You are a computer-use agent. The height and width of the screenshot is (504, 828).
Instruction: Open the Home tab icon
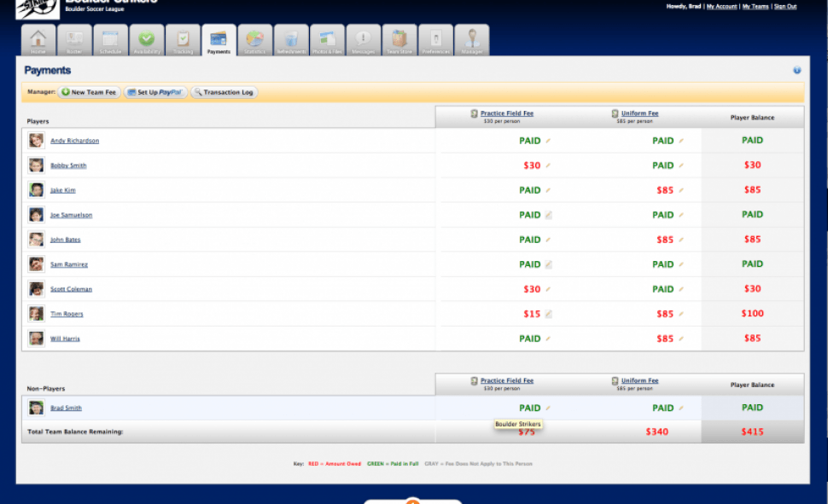point(38,38)
